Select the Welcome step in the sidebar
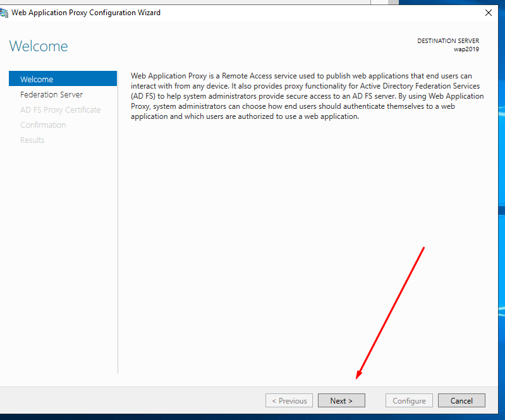This screenshot has height=420, width=505. point(37,79)
